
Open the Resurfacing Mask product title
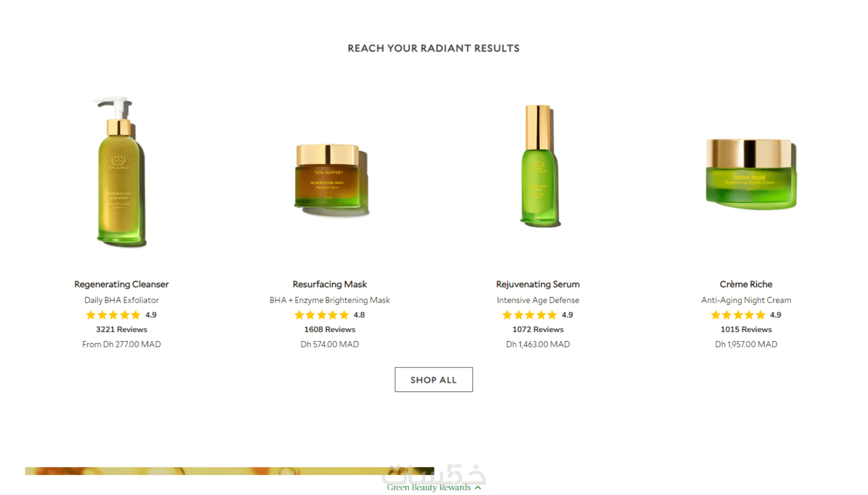coord(330,284)
